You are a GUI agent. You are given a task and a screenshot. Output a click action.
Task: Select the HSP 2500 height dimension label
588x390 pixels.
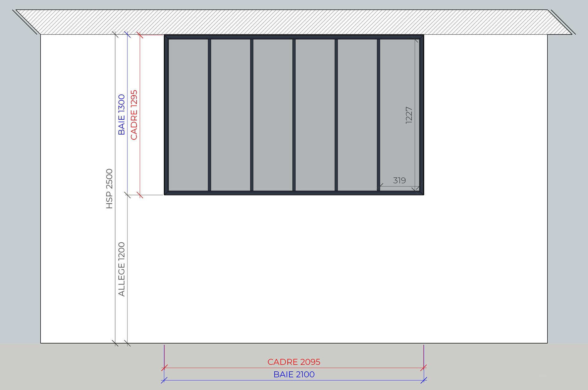pyautogui.click(x=109, y=189)
